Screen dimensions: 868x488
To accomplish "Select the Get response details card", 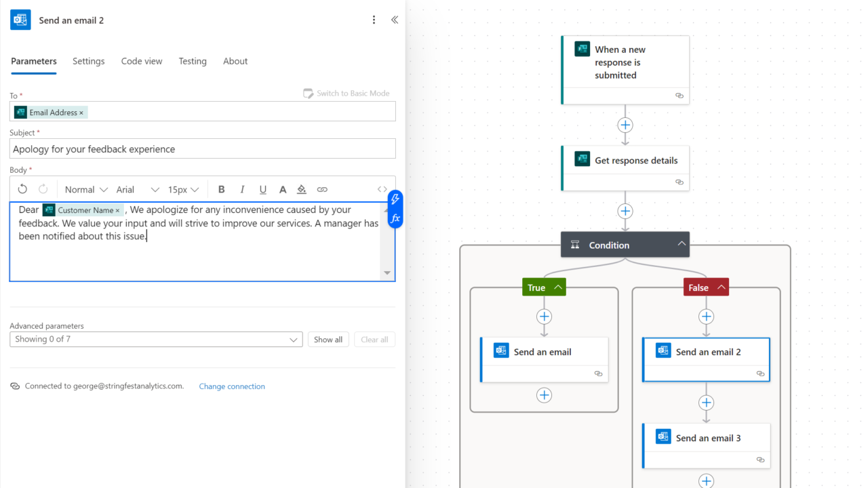I will click(625, 168).
